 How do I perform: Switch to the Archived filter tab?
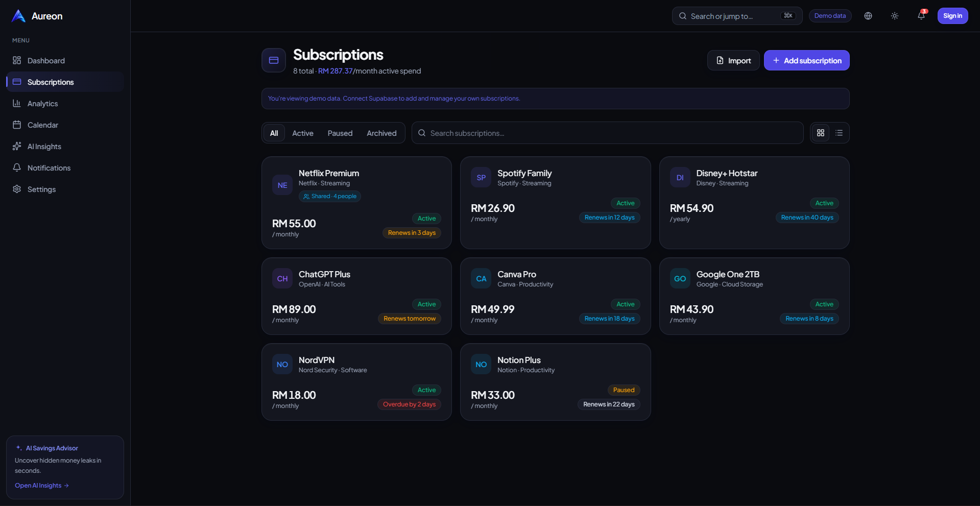[x=381, y=133]
